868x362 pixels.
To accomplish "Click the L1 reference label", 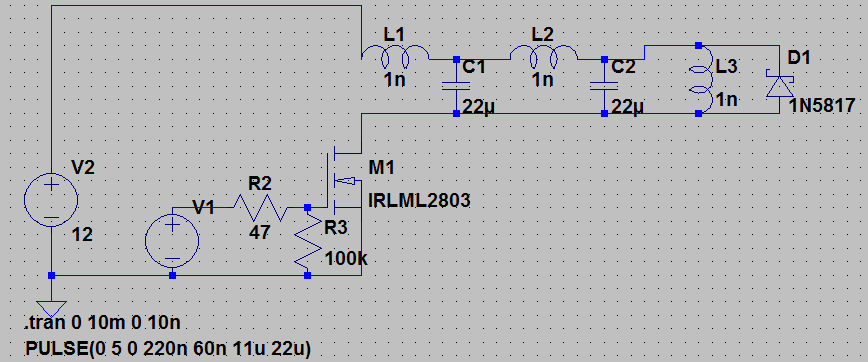I will pyautogui.click(x=393, y=35).
